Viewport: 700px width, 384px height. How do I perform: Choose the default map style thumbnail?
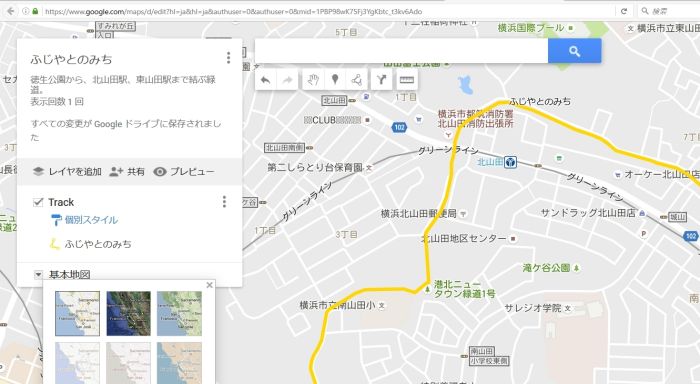tap(77, 313)
